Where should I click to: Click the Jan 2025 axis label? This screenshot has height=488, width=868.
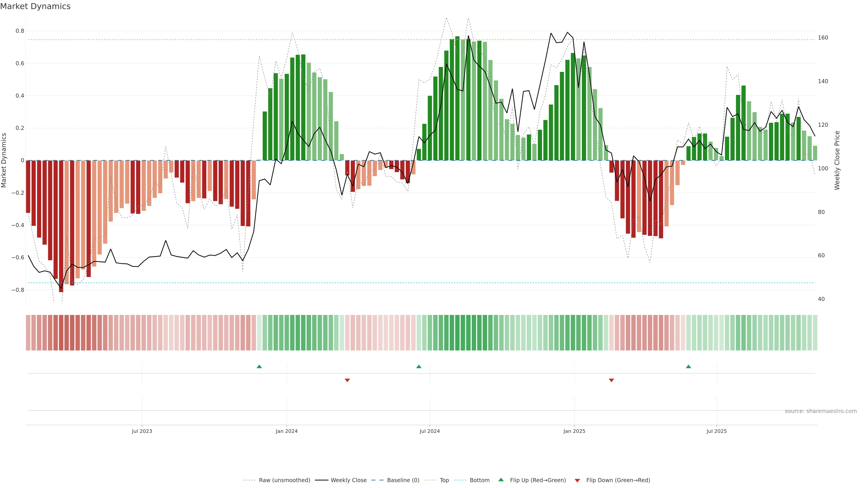(x=574, y=431)
